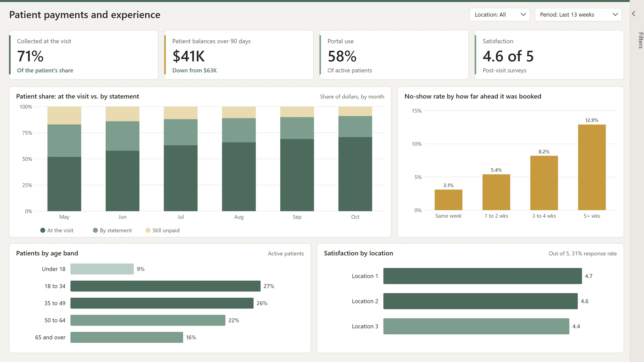Click the Aug stacked bar
The image size is (644, 362).
tap(239, 159)
